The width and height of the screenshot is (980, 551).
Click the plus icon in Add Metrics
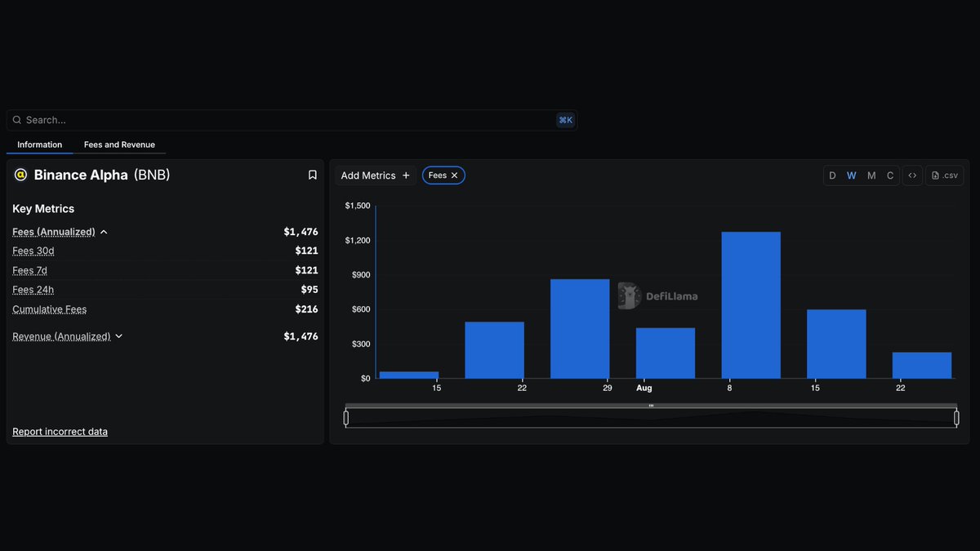pyautogui.click(x=406, y=176)
